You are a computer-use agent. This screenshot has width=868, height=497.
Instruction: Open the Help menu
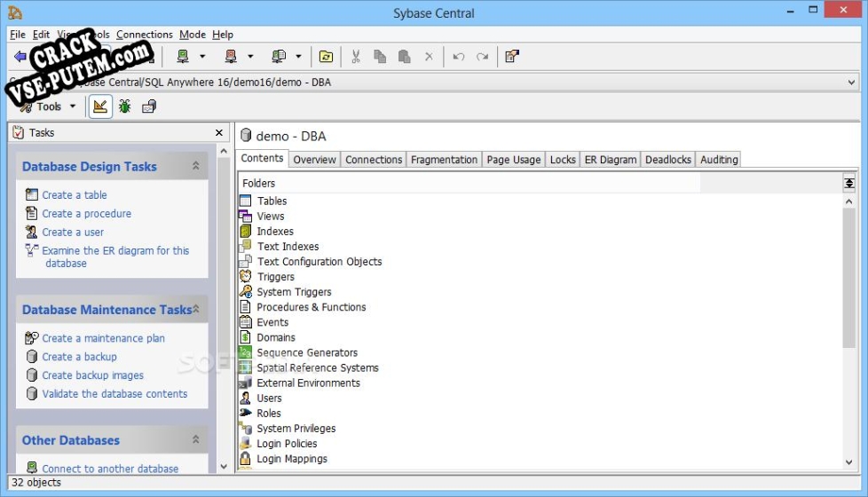tap(223, 35)
